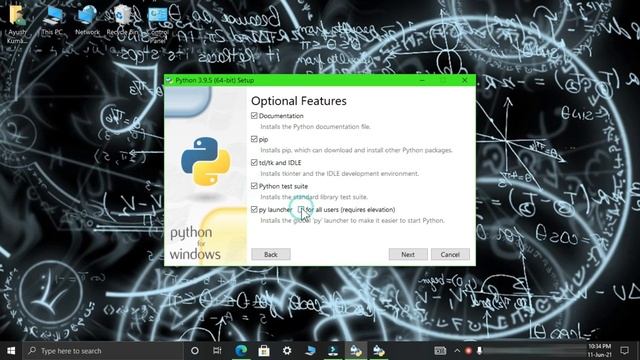Click the Cancel button
Screen dimensions: 640x360
coord(450,254)
